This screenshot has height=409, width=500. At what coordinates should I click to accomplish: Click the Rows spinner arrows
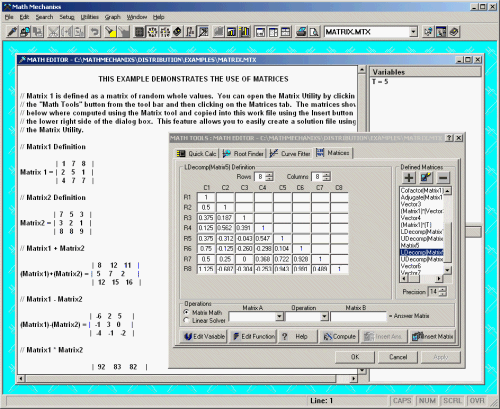tap(270, 177)
